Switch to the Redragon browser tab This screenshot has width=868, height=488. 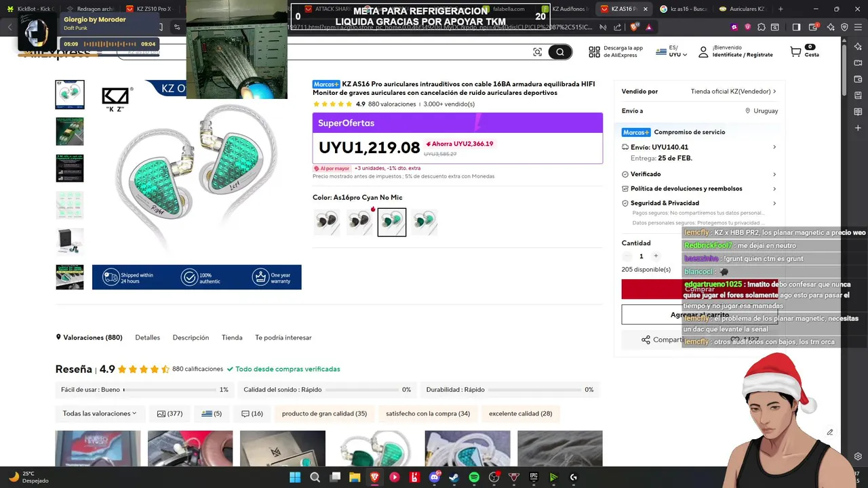[91, 9]
